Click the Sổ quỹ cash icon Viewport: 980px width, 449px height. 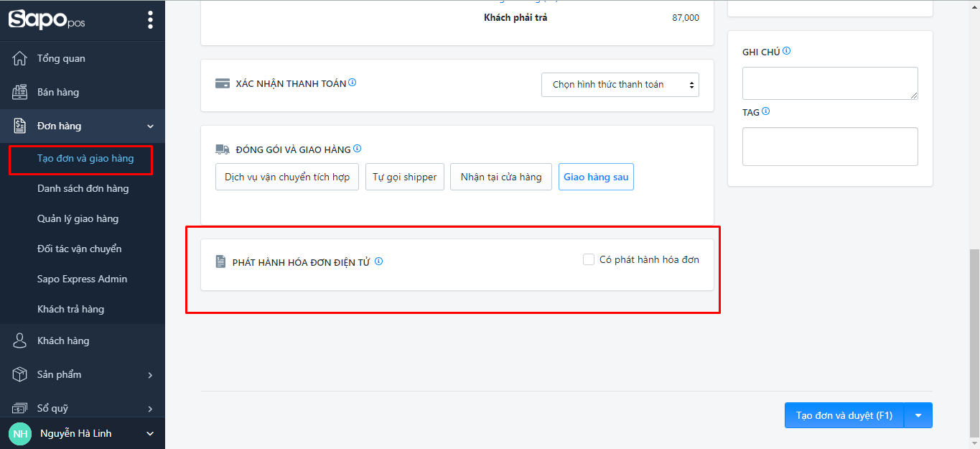(x=20, y=408)
